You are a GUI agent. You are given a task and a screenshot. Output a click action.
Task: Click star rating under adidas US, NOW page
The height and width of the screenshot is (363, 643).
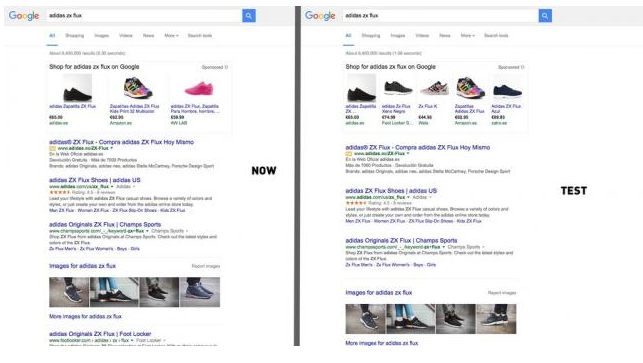point(59,192)
